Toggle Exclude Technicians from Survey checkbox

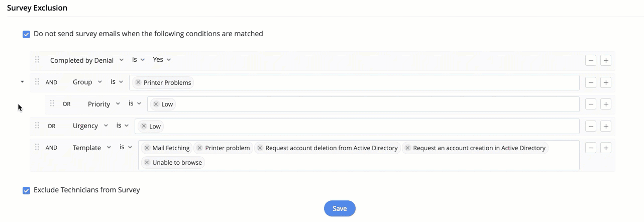coord(27,190)
